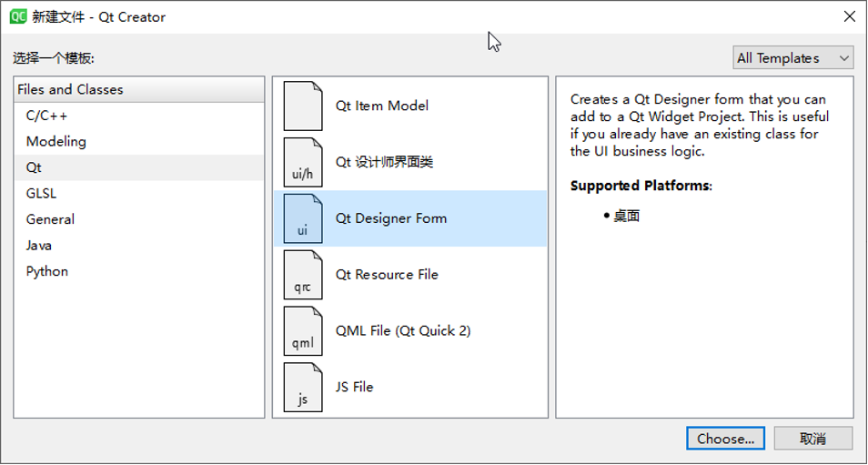868x465 pixels.
Task: Click the Choose... button
Action: (x=726, y=439)
